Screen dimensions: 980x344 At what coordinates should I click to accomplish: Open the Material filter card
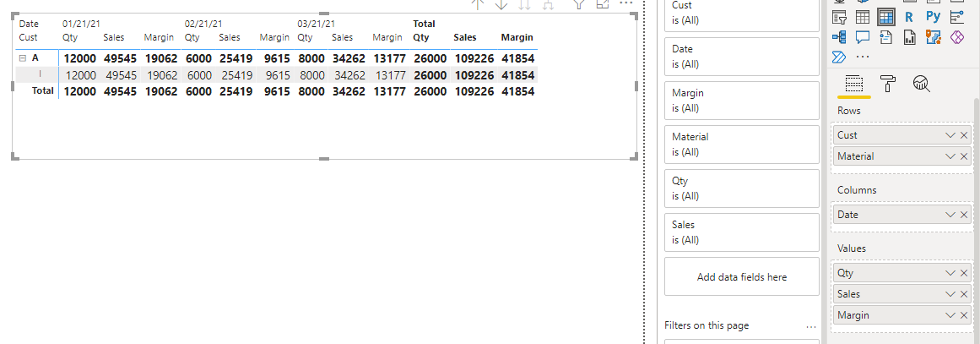pyautogui.click(x=742, y=144)
